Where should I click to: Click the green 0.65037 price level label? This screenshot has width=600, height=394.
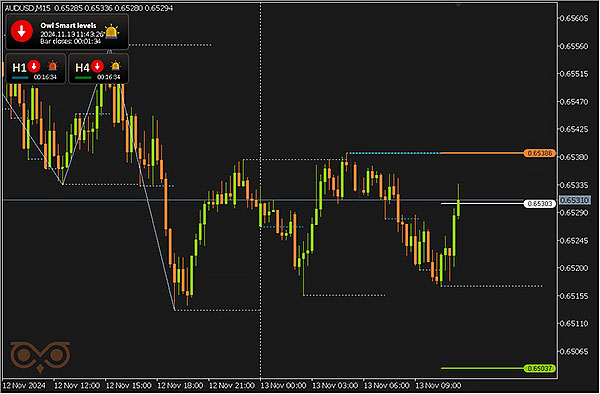tap(540, 368)
